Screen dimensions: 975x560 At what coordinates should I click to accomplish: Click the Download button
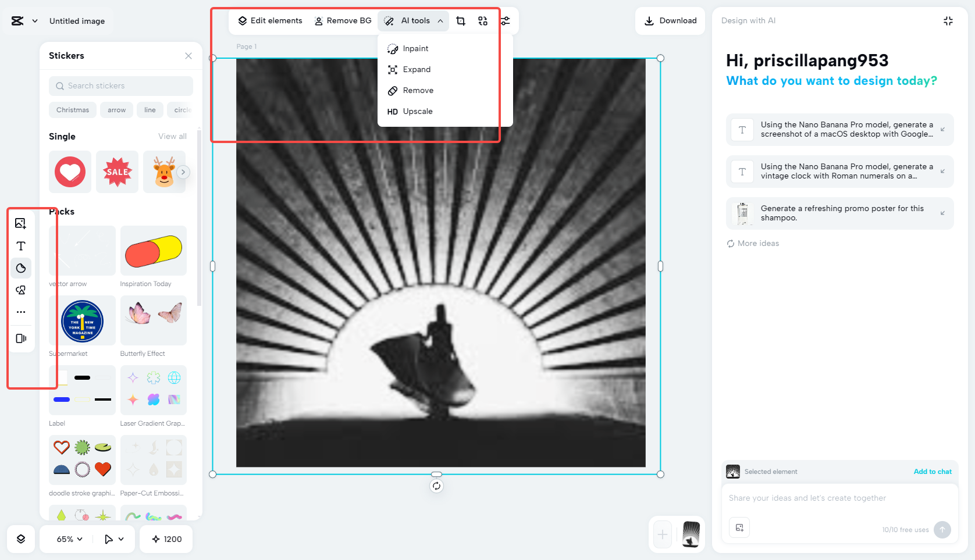[670, 20]
